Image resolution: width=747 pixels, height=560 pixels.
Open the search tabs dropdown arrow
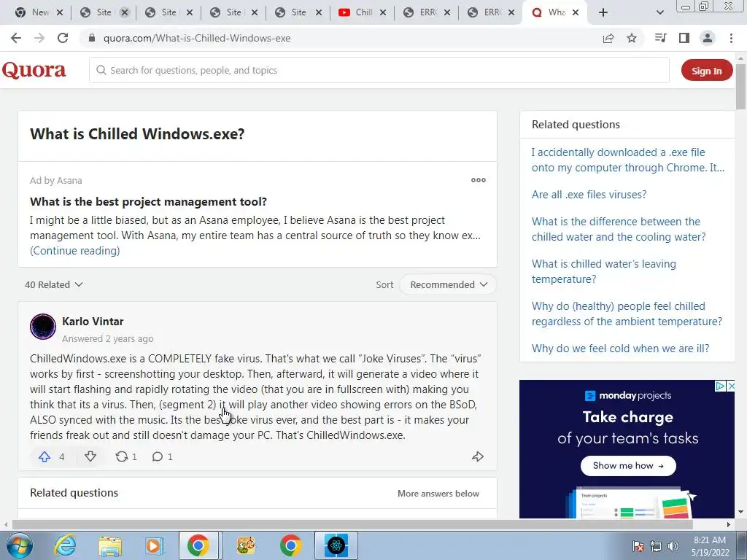[659, 12]
